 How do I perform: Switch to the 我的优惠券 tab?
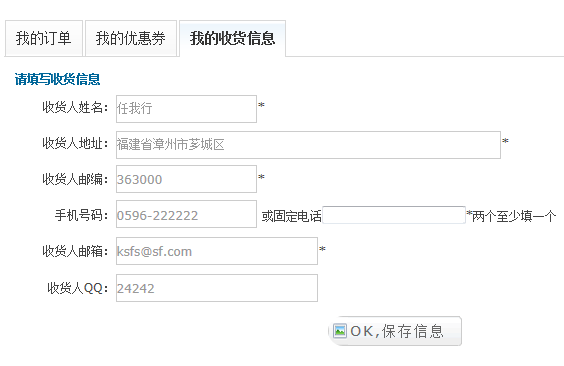(131, 38)
